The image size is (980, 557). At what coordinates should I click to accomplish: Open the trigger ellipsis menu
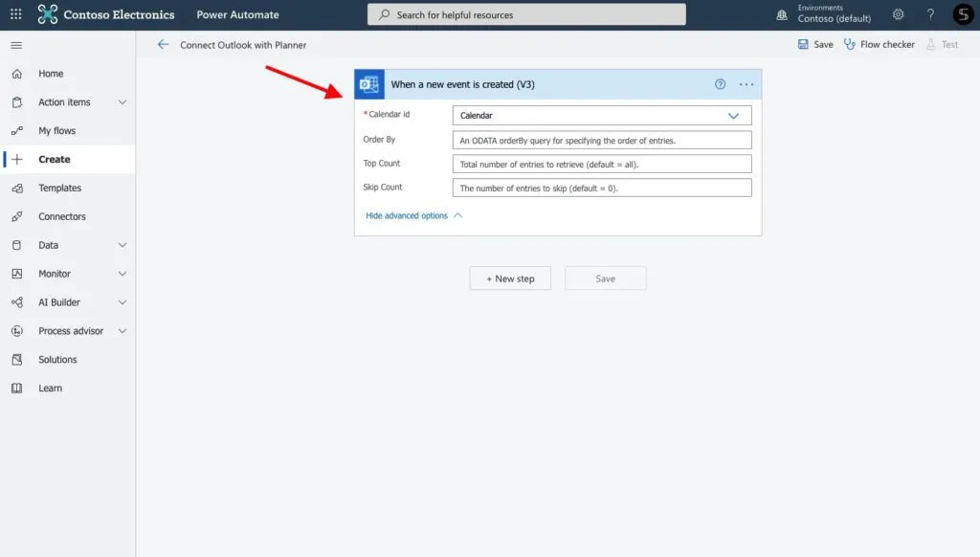tap(746, 84)
